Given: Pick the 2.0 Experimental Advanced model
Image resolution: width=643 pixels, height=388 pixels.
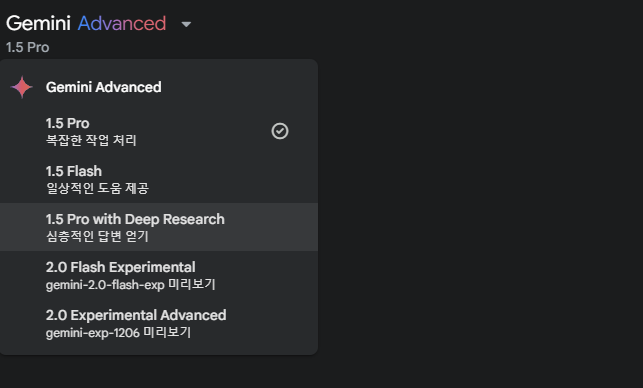Looking at the screenshot, I should 159,323.
